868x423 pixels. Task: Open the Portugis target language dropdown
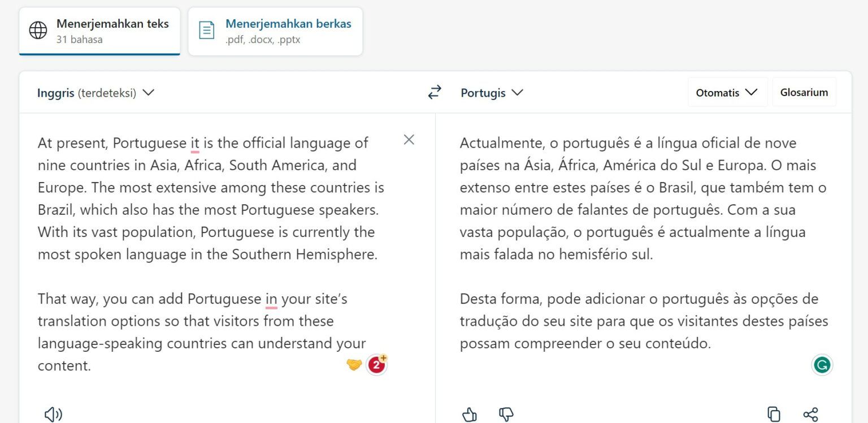click(491, 92)
